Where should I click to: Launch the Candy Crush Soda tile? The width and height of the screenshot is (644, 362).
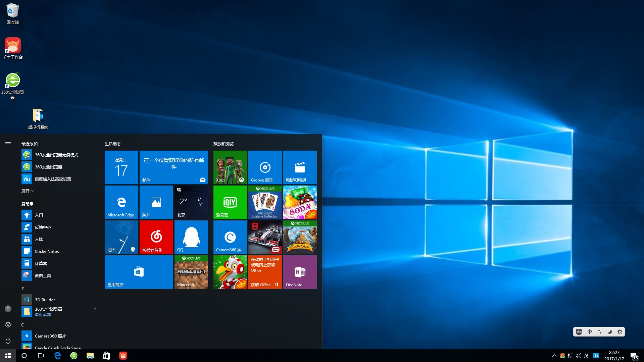[x=300, y=202]
